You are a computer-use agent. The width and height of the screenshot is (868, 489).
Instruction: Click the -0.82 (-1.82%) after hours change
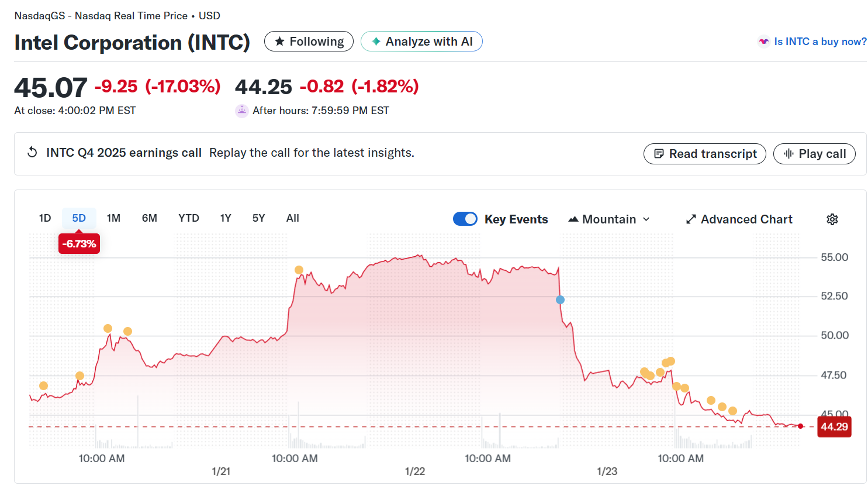click(x=359, y=87)
